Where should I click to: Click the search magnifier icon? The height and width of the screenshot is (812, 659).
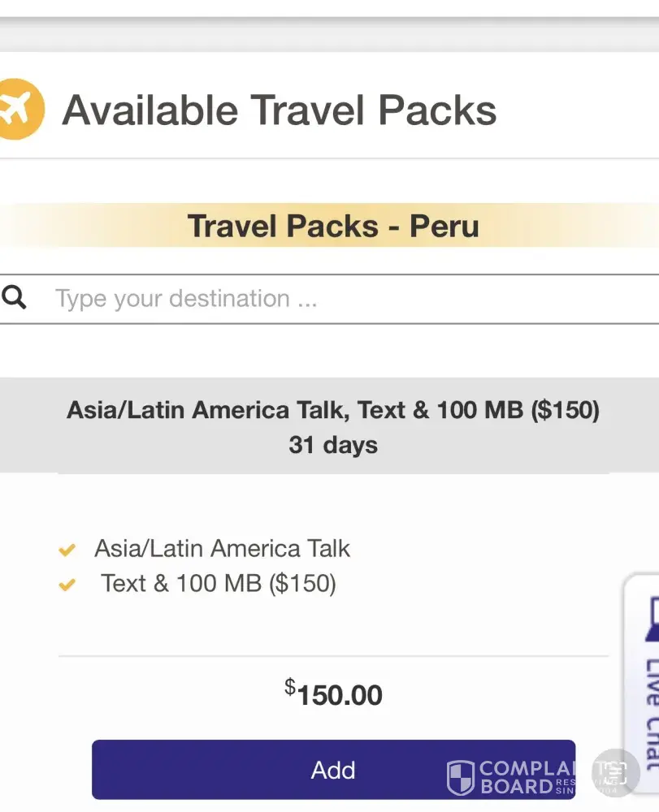(x=14, y=298)
